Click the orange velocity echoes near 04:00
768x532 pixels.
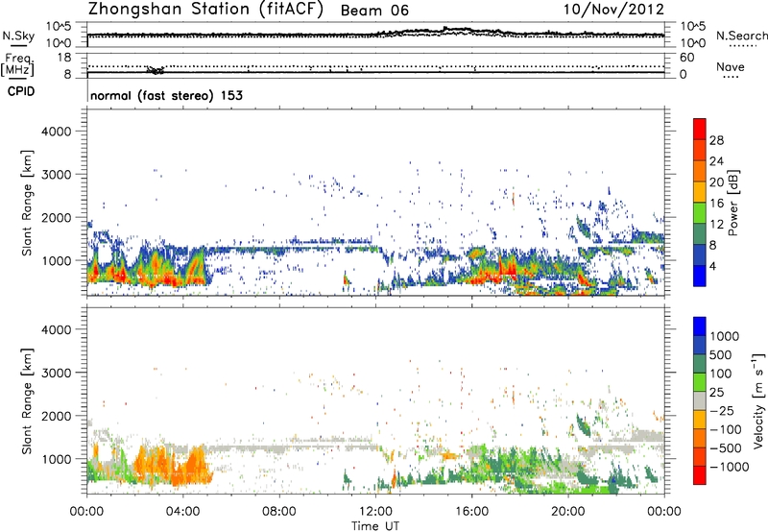click(191, 466)
